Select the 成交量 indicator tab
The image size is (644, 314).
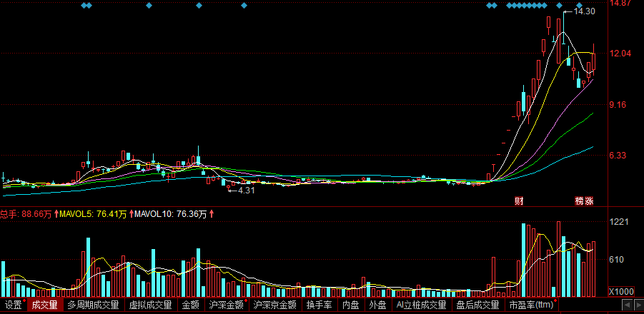(x=45, y=305)
